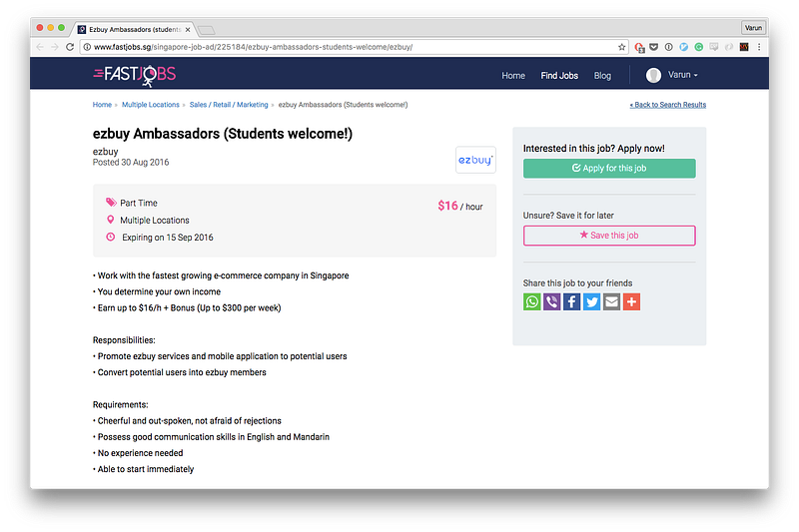Image resolution: width=799 pixels, height=532 pixels.
Task: Close the Ezbuy Ambassadors browser tab
Action: 188,30
